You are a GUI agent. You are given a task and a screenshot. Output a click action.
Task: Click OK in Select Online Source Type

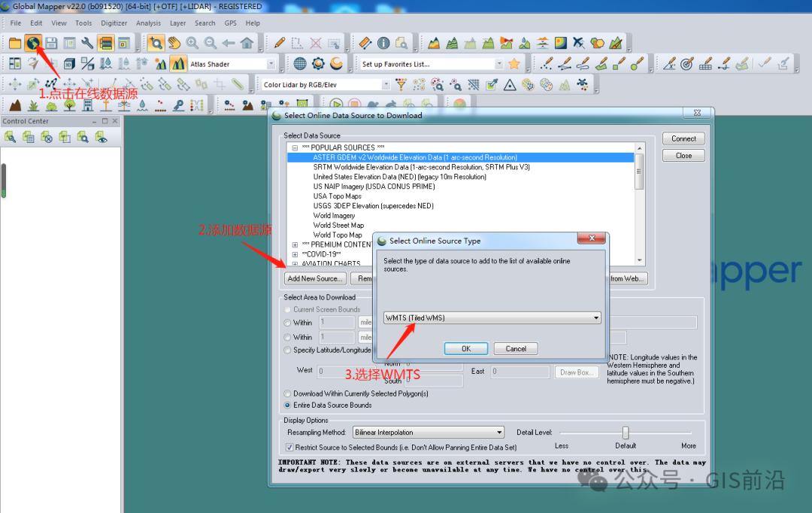tap(466, 349)
